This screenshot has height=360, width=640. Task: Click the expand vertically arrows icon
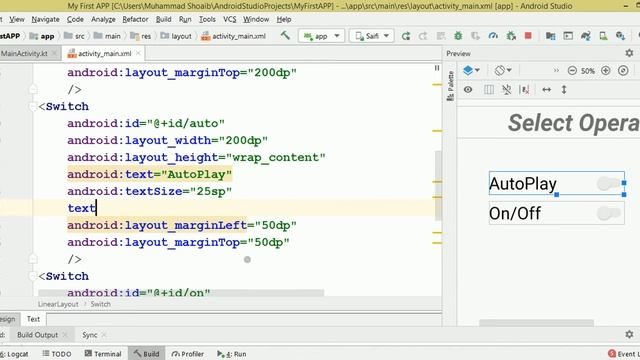point(564,89)
